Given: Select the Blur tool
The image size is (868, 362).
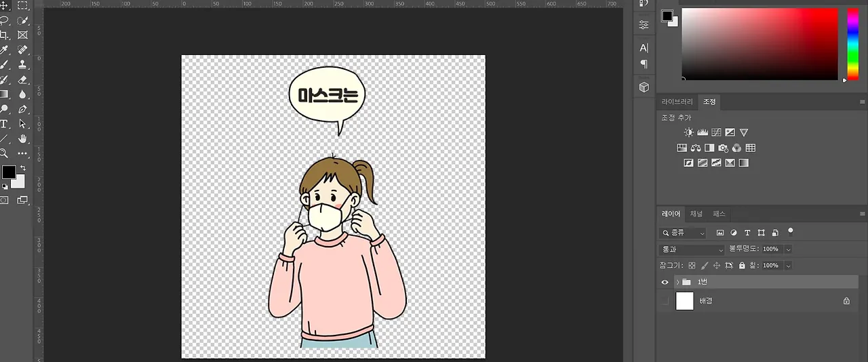Looking at the screenshot, I should pyautogui.click(x=23, y=94).
